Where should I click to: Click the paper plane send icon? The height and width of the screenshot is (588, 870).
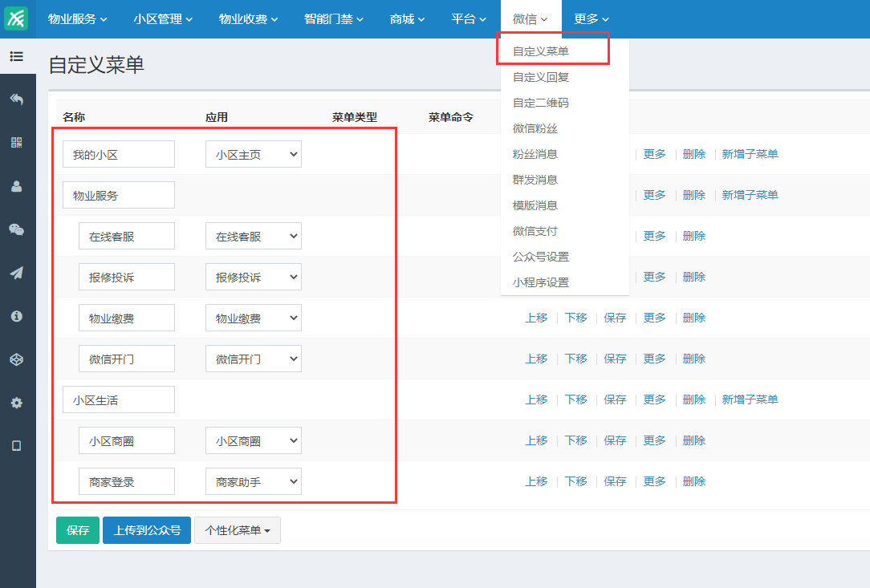[17, 273]
